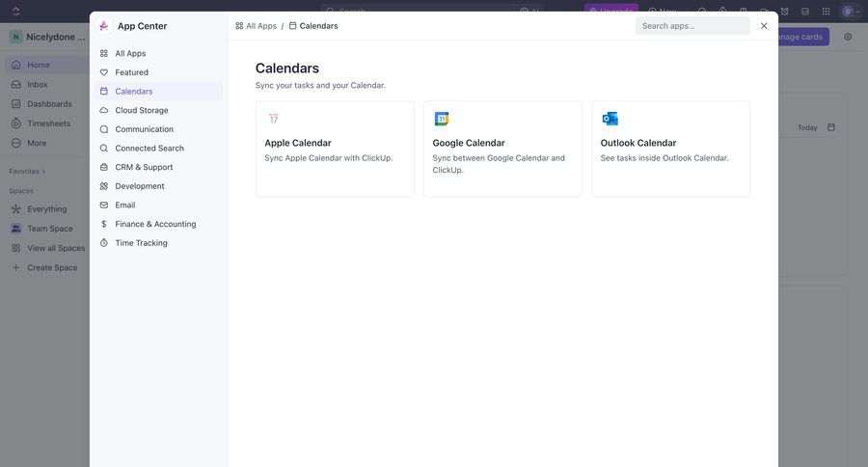This screenshot has height=467, width=868.
Task: Click the calendar icon next to Today
Action: 831,127
